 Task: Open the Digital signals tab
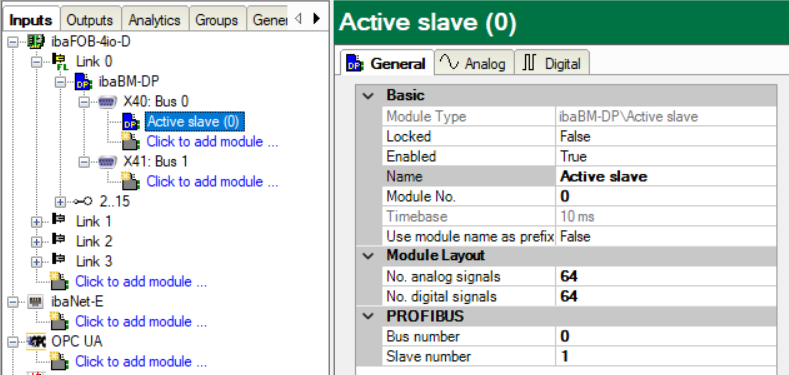click(551, 63)
